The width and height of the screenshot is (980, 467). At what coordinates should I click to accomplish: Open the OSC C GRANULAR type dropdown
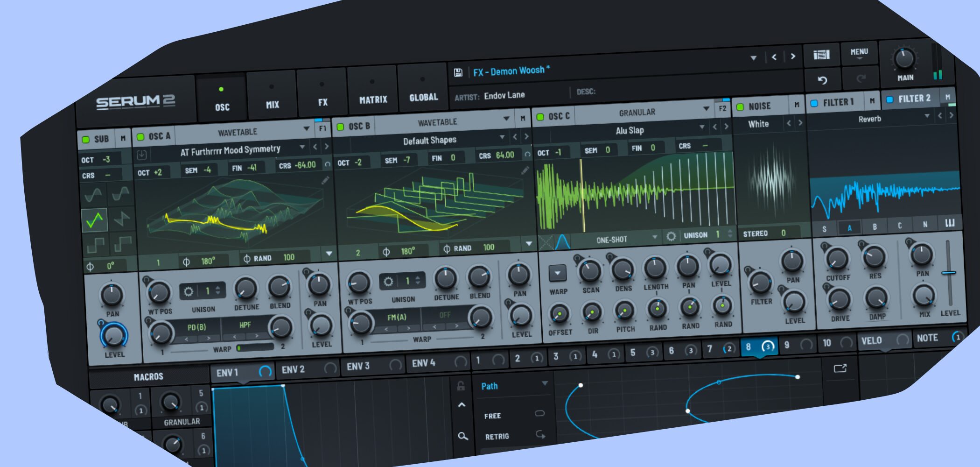pos(706,109)
